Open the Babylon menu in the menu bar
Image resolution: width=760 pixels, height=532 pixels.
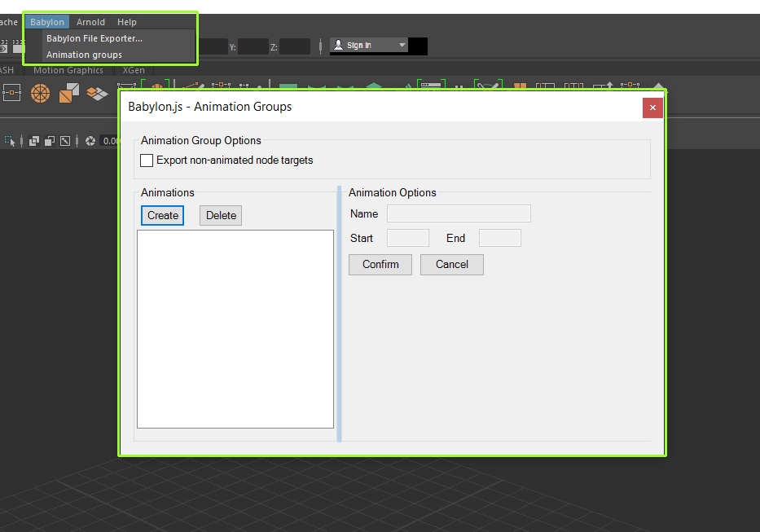click(x=47, y=22)
